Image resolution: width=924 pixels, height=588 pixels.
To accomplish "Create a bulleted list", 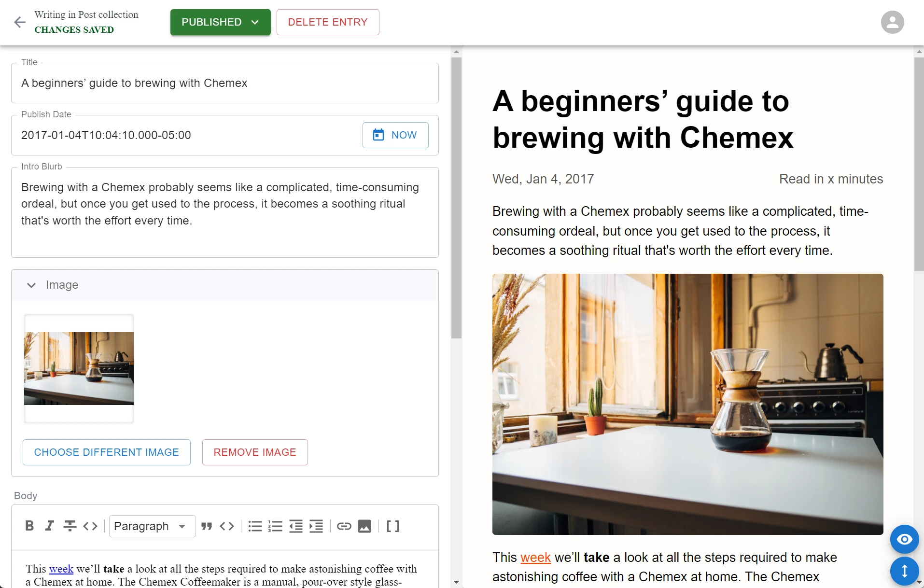I will (255, 526).
